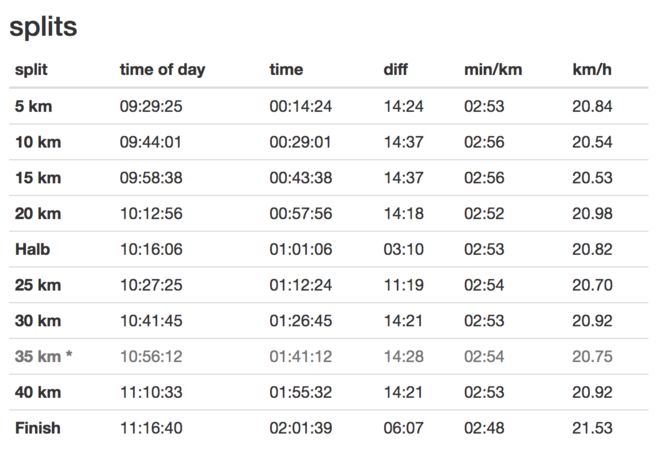Click the "splits" heading
Screen dimensions: 660x452
[x=43, y=27]
